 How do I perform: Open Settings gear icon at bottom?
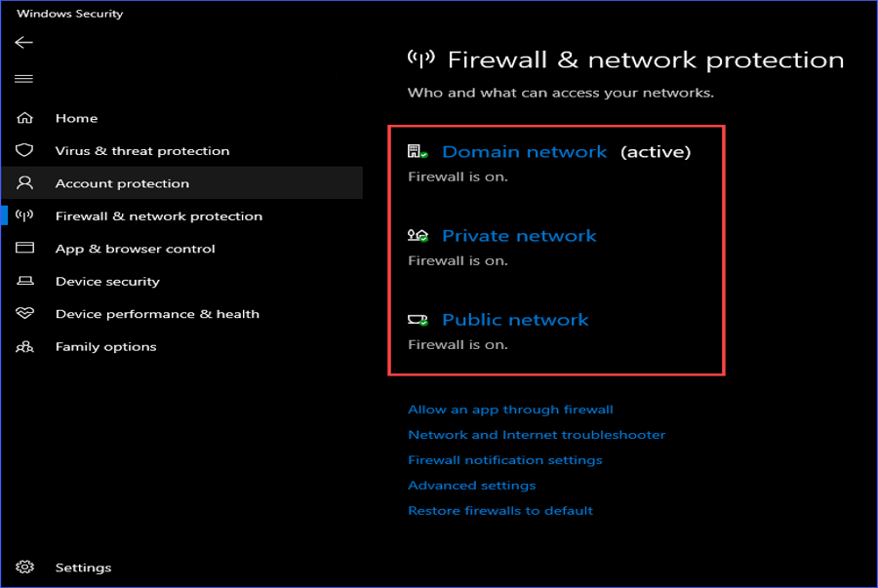[x=24, y=567]
